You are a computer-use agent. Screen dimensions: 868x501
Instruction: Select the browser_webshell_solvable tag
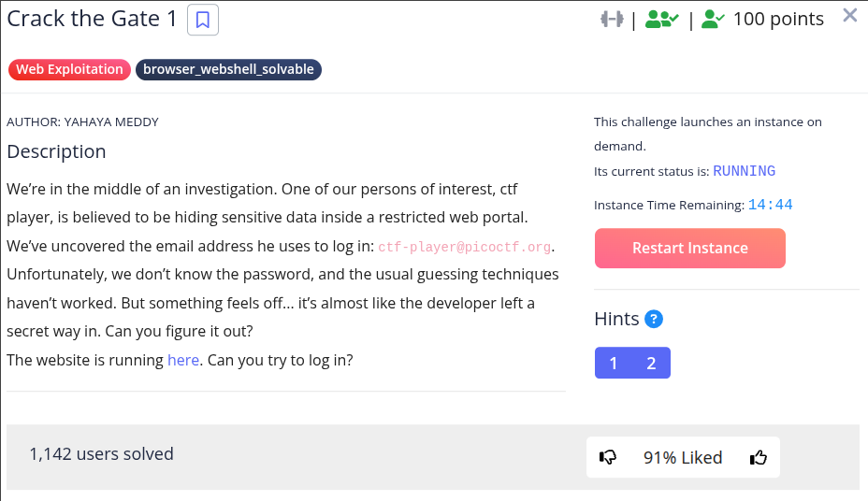click(228, 69)
